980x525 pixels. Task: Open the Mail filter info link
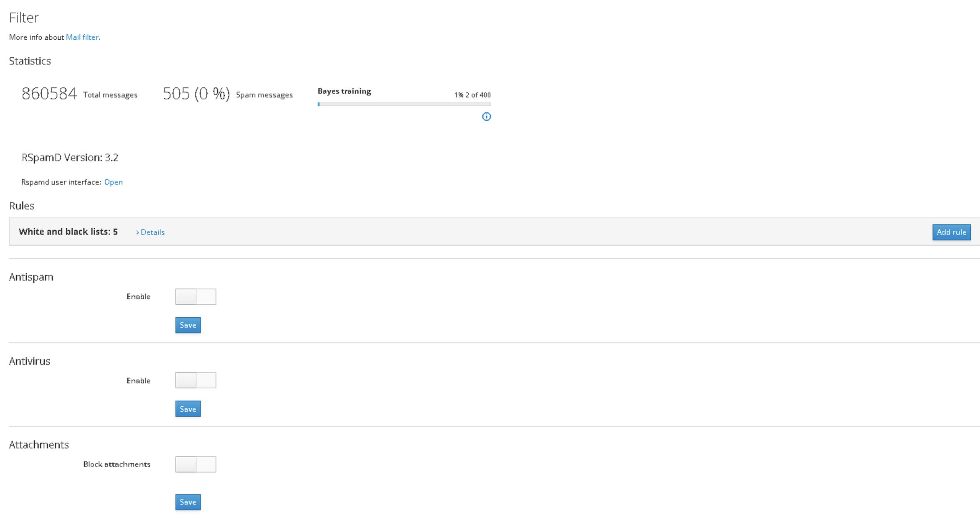point(82,37)
